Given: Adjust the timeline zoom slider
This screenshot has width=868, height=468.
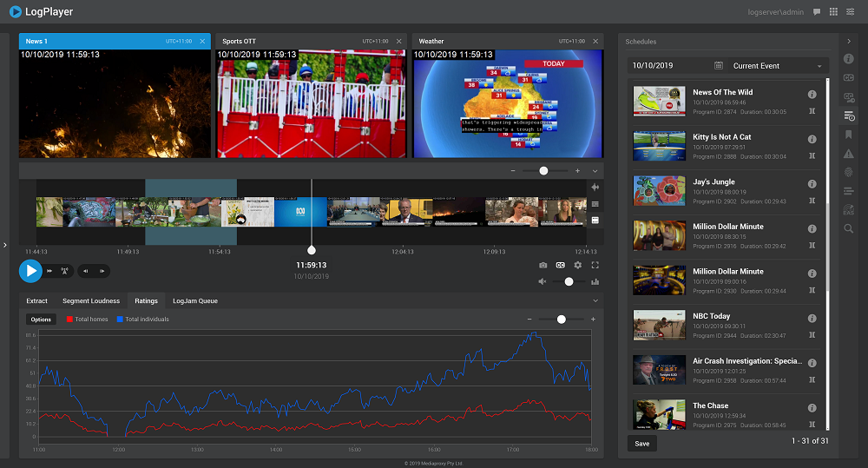Looking at the screenshot, I should pos(543,170).
